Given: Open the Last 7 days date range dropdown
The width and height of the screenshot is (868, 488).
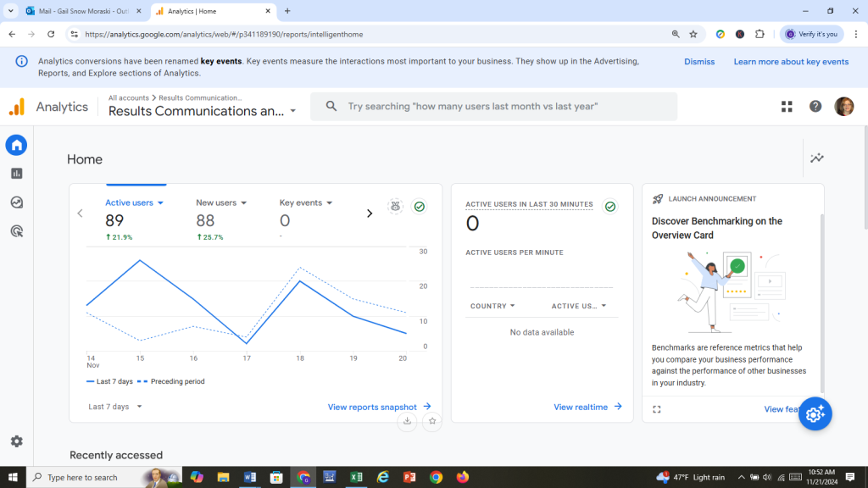Looking at the screenshot, I should (115, 407).
